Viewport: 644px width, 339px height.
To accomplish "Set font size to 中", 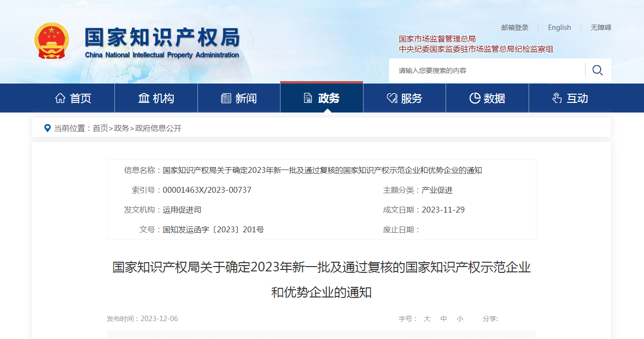I will (x=444, y=319).
